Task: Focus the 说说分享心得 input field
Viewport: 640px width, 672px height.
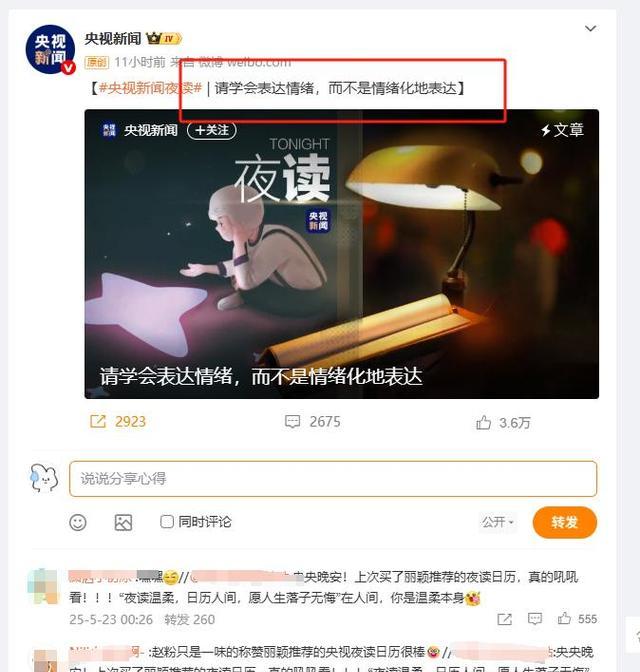Action: coord(333,479)
